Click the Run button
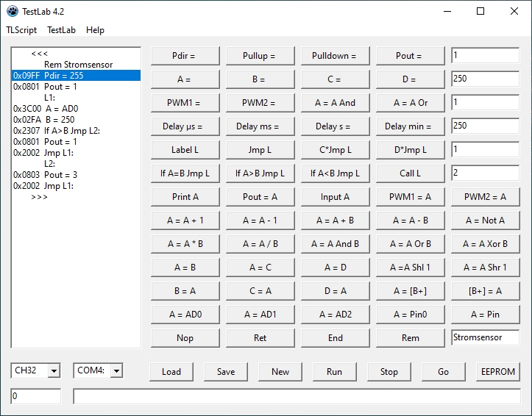 [x=334, y=372]
